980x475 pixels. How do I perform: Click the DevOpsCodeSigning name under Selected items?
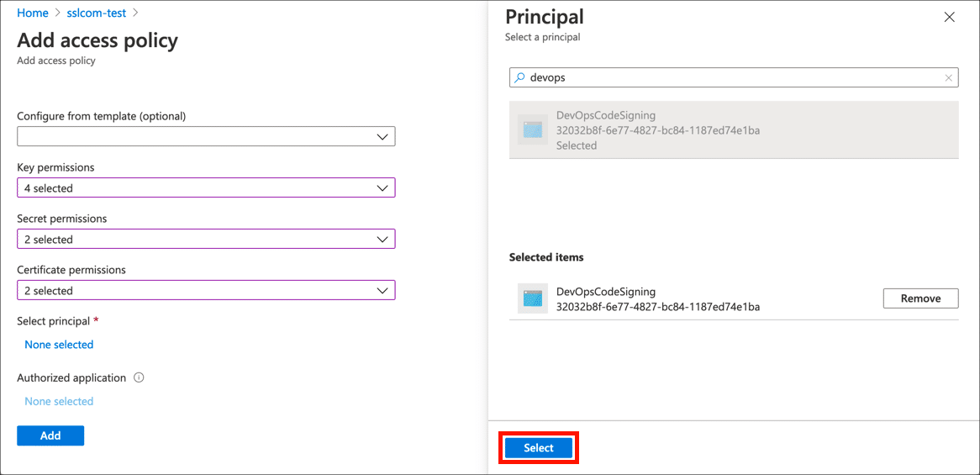point(605,292)
